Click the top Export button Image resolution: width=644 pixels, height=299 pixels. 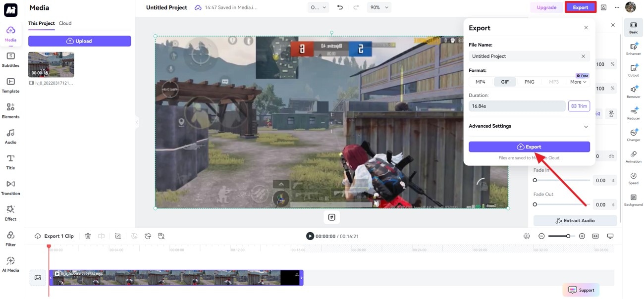[581, 7]
